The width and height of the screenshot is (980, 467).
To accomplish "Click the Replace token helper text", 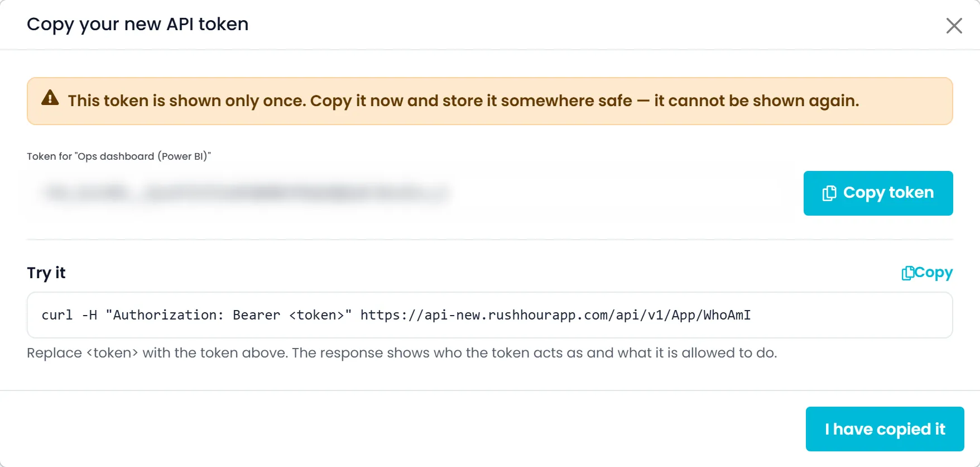I will pos(402,353).
